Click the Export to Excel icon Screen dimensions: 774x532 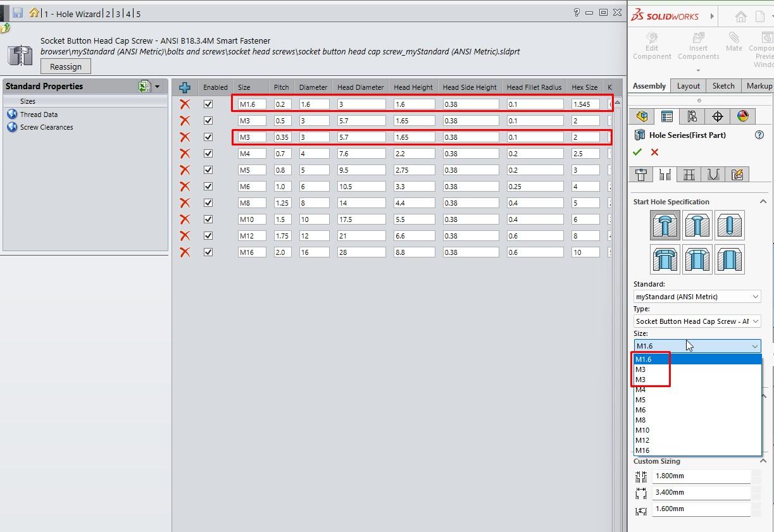145,87
